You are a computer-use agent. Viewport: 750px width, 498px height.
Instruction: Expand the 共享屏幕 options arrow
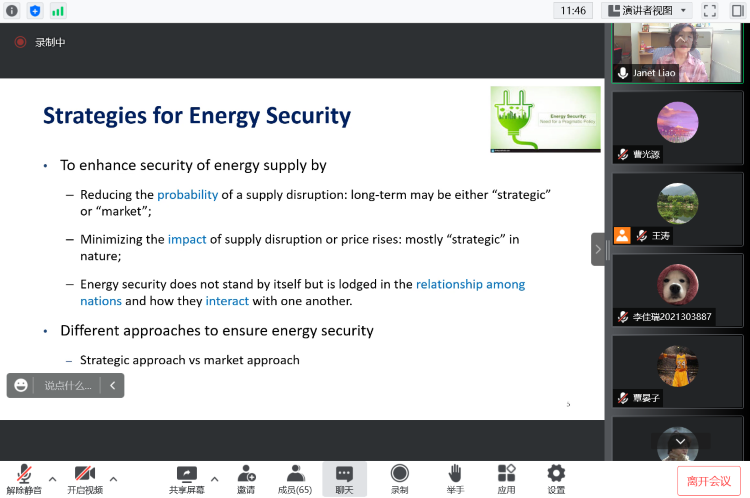pyautogui.click(x=214, y=478)
